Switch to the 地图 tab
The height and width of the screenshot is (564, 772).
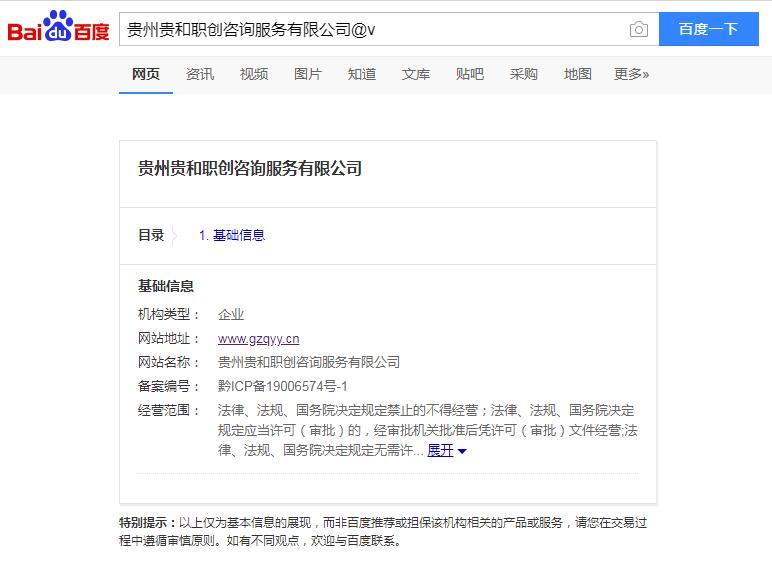(578, 74)
